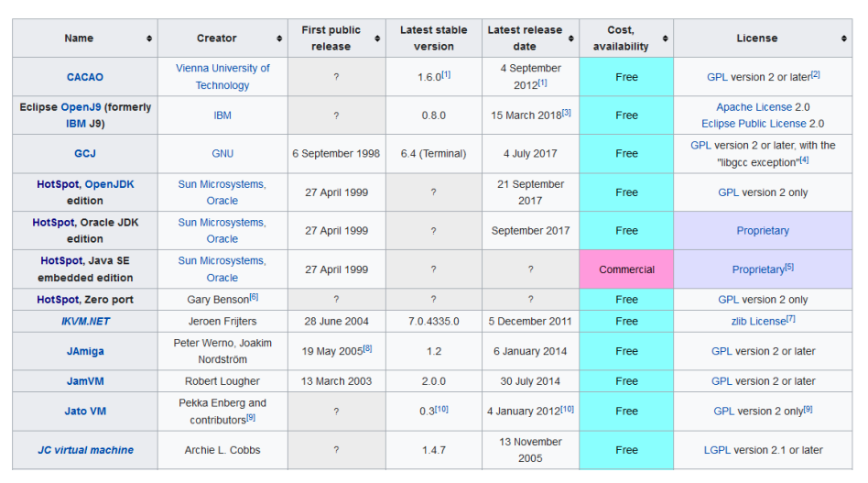Image resolution: width=868 pixels, height=483 pixels.
Task: Click the LGPL license link
Action: pyautogui.click(x=717, y=450)
